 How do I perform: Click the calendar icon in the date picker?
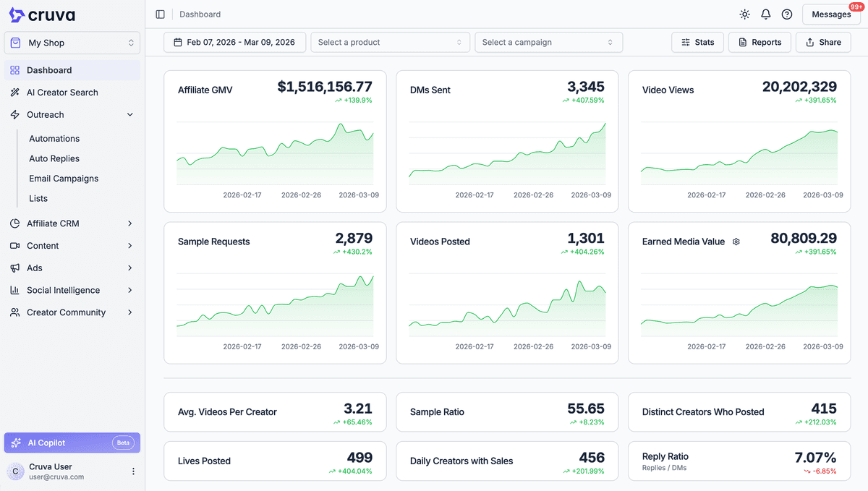[x=177, y=42]
